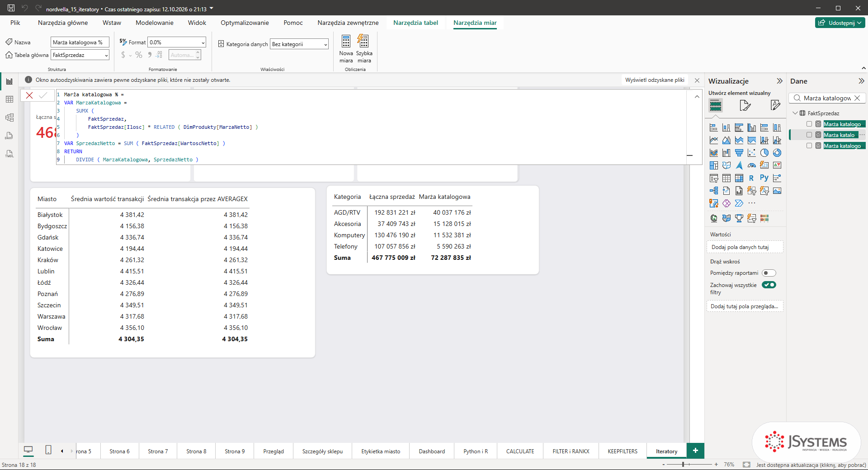Tick checkbox of highlighted Marża katalo measure
This screenshot has width=868, height=470.
[x=809, y=135]
